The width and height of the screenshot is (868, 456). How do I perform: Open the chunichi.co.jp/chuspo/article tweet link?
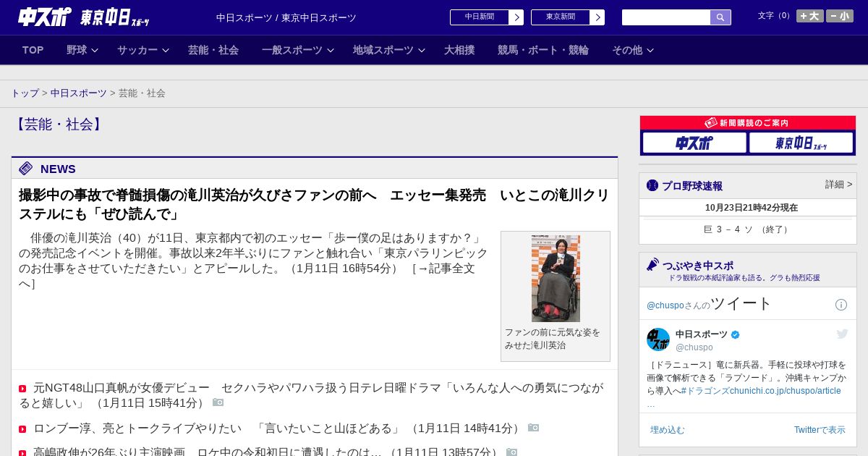click(x=786, y=391)
